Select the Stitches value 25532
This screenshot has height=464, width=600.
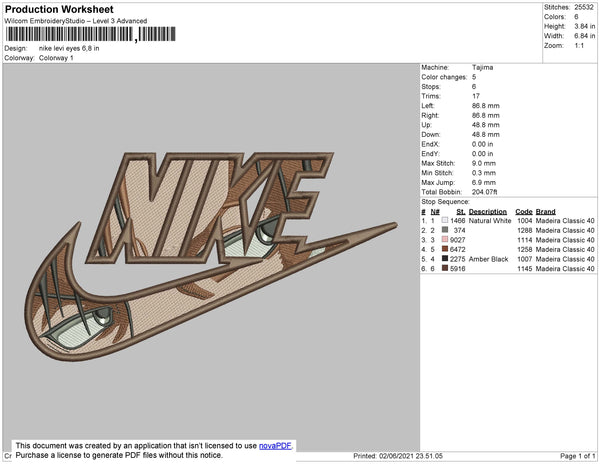point(584,7)
